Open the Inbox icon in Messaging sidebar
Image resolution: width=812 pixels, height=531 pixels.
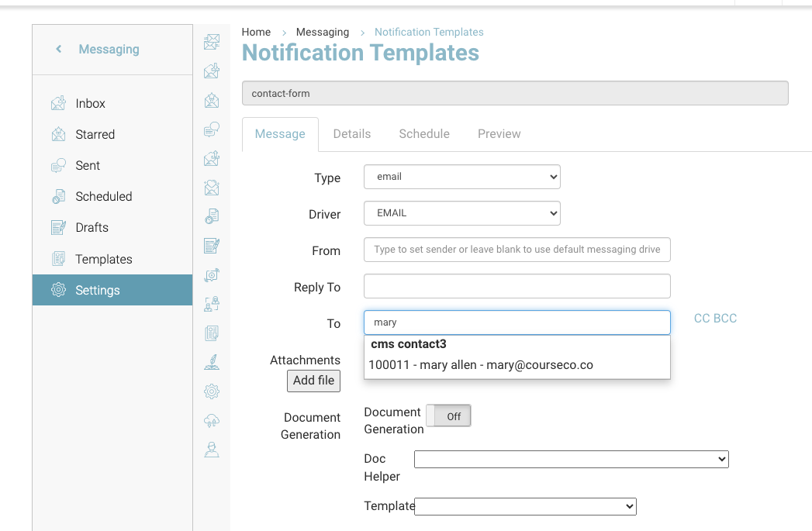(x=58, y=103)
